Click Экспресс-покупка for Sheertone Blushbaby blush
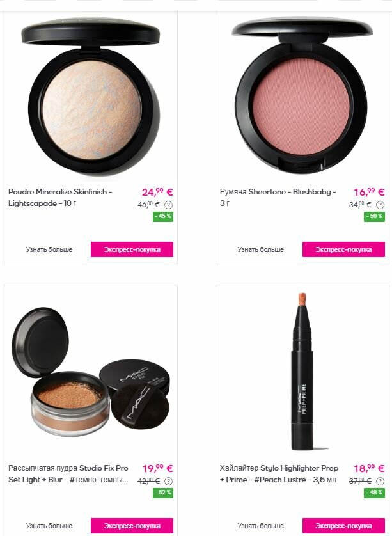 pos(343,249)
